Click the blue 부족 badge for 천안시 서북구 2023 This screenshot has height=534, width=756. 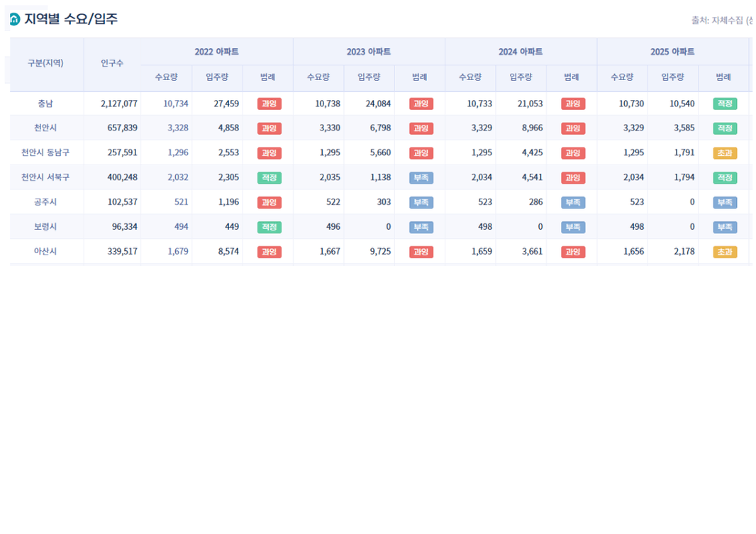(x=421, y=178)
